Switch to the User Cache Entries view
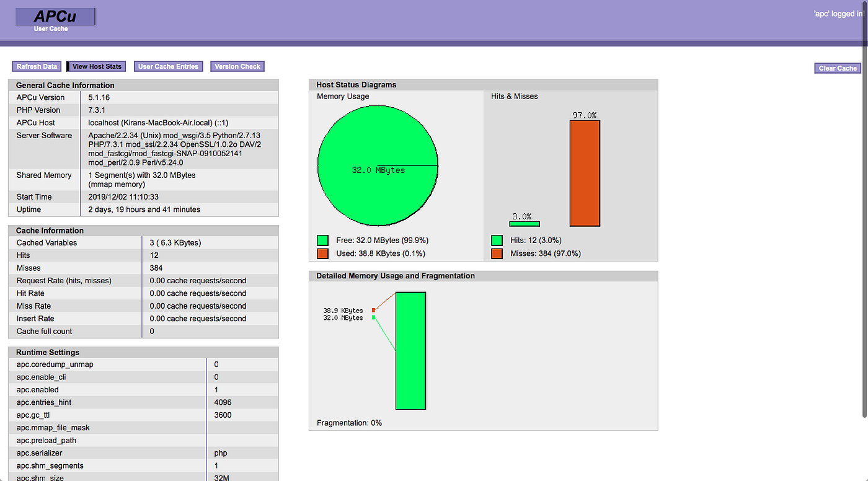 [168, 66]
